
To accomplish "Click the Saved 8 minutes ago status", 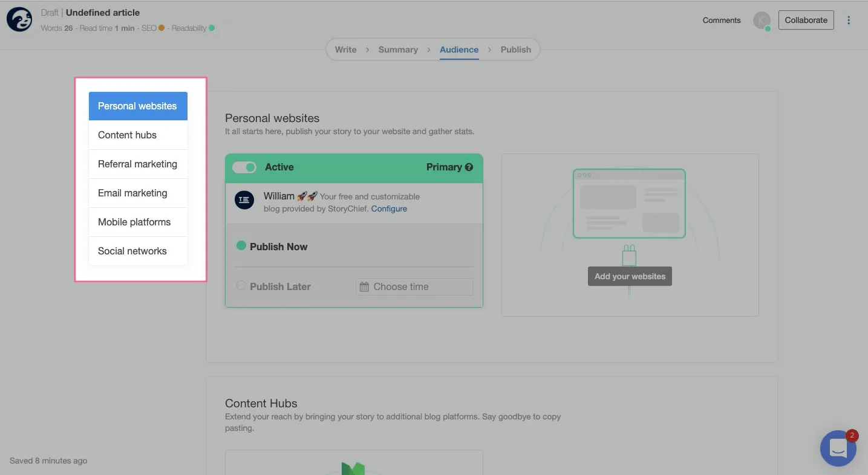I will [x=48, y=460].
